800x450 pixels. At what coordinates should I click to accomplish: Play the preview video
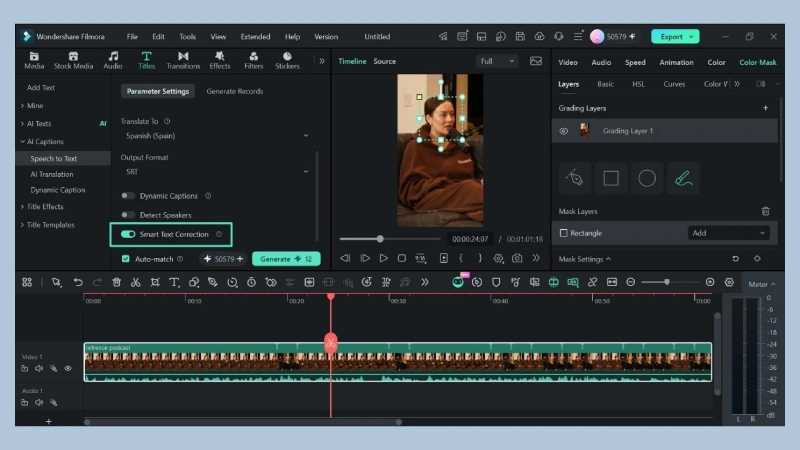pos(383,258)
